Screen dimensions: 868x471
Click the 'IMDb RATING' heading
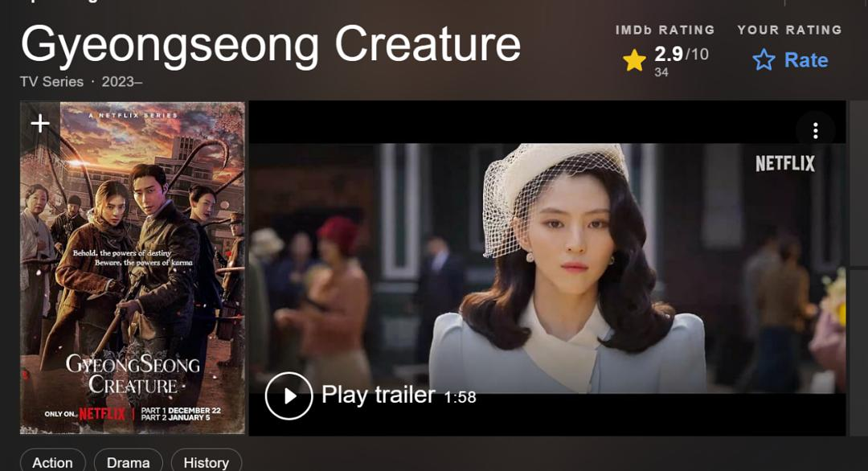click(x=665, y=30)
